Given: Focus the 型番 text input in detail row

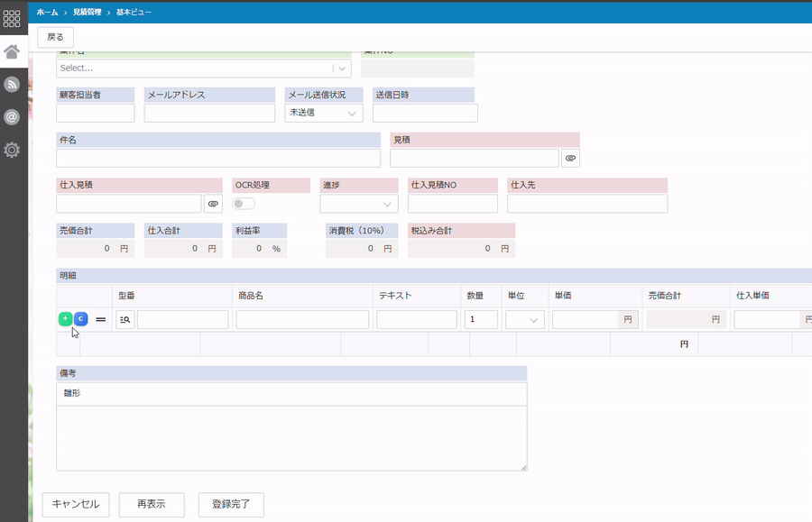Looking at the screenshot, I should tap(183, 320).
